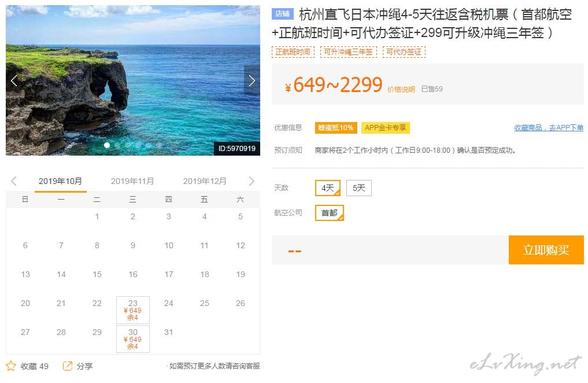Click the star icon to favorite this product
588x383 pixels.
(11, 366)
